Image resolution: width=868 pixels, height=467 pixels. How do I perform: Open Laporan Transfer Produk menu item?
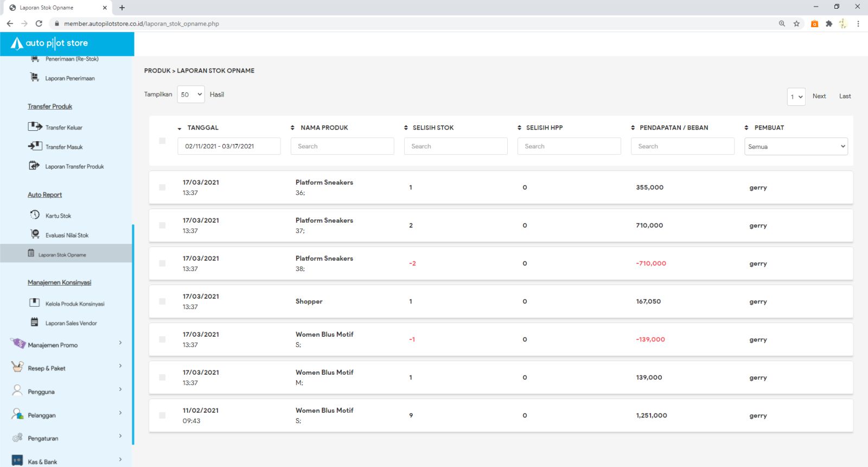[74, 167]
